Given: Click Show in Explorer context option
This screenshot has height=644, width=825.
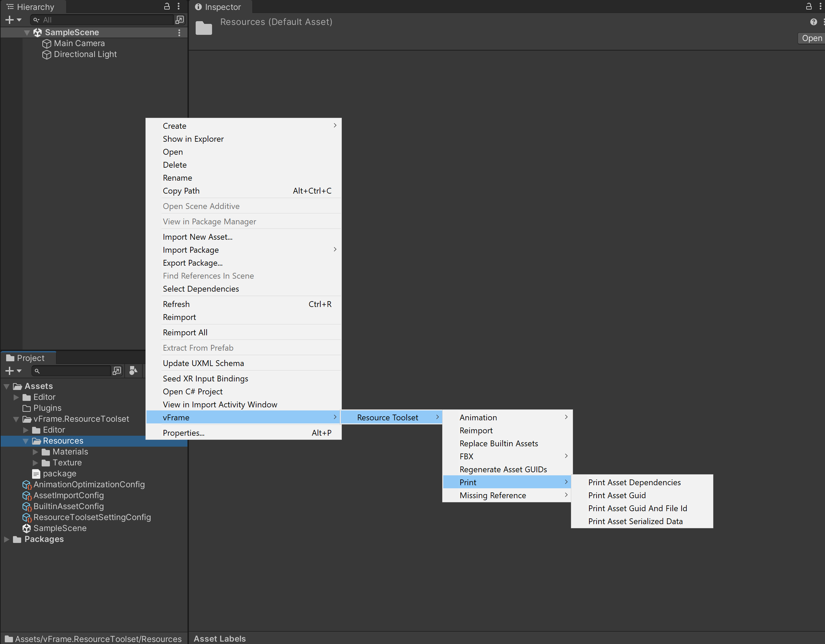Looking at the screenshot, I should tap(193, 139).
